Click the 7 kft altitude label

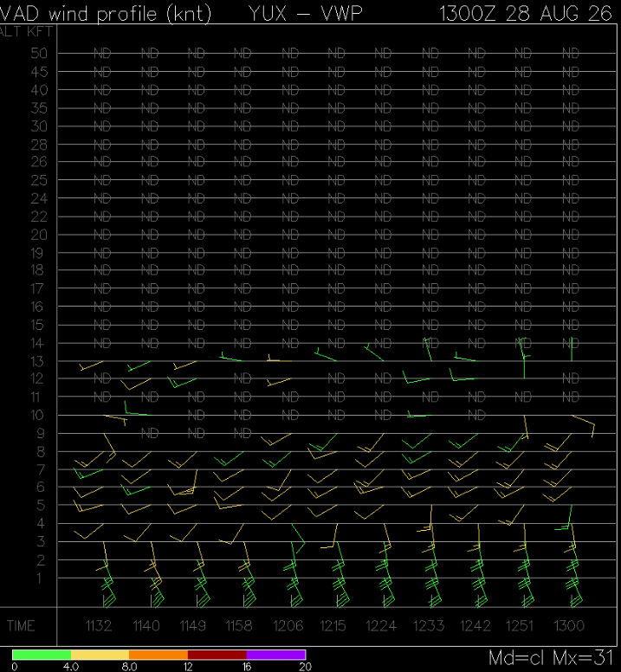tap(41, 470)
